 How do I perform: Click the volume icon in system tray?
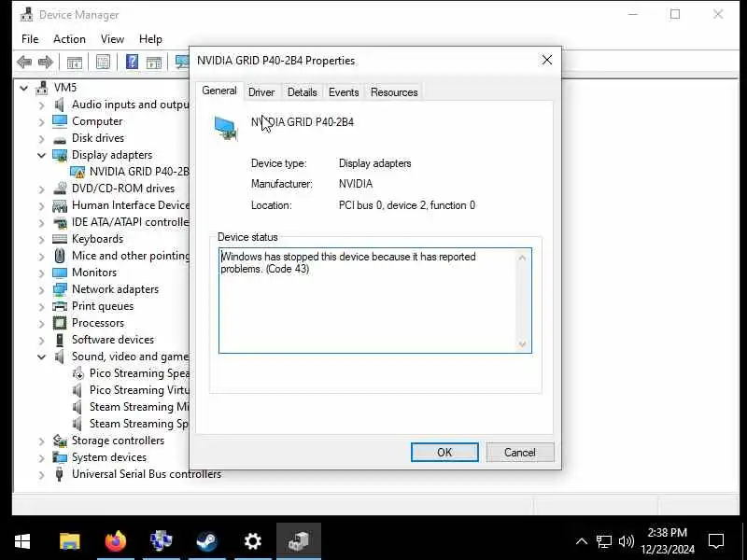pos(626,541)
